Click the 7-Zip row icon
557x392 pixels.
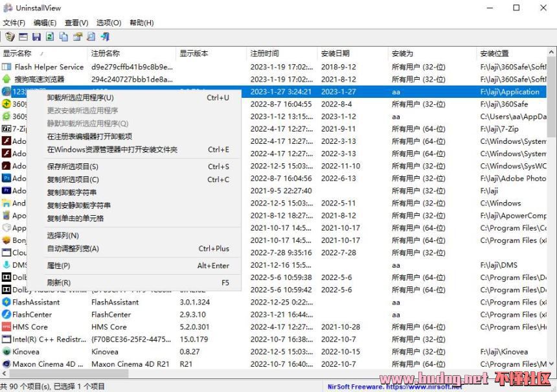pos(6,129)
